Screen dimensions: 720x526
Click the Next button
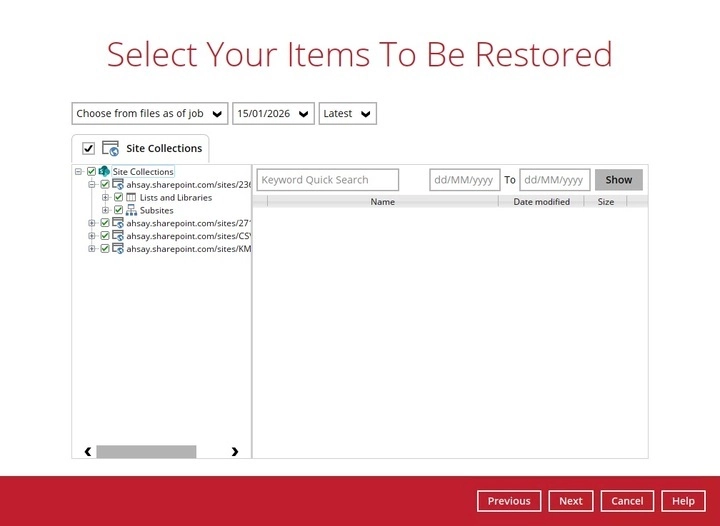point(571,501)
